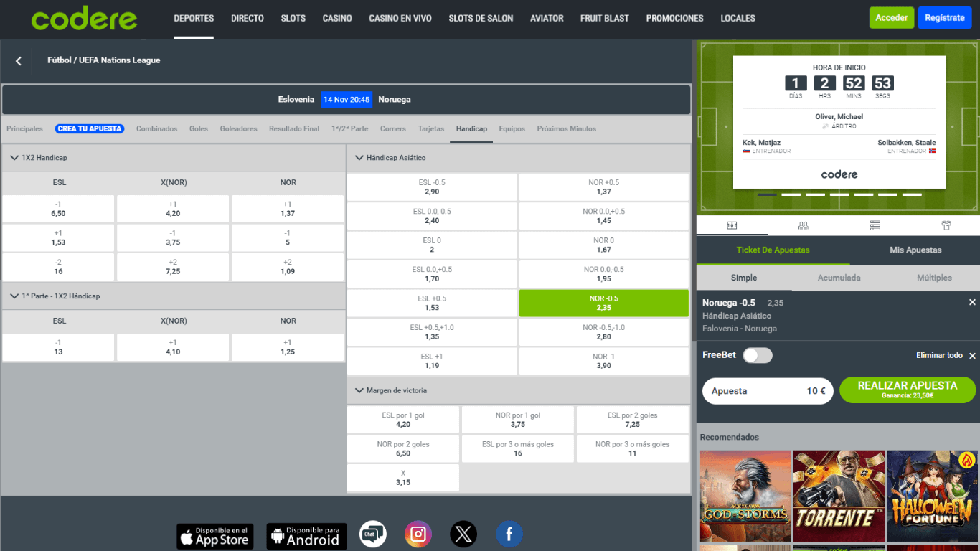Select the Simple bet type tab
The width and height of the screenshot is (980, 551).
pos(744,278)
